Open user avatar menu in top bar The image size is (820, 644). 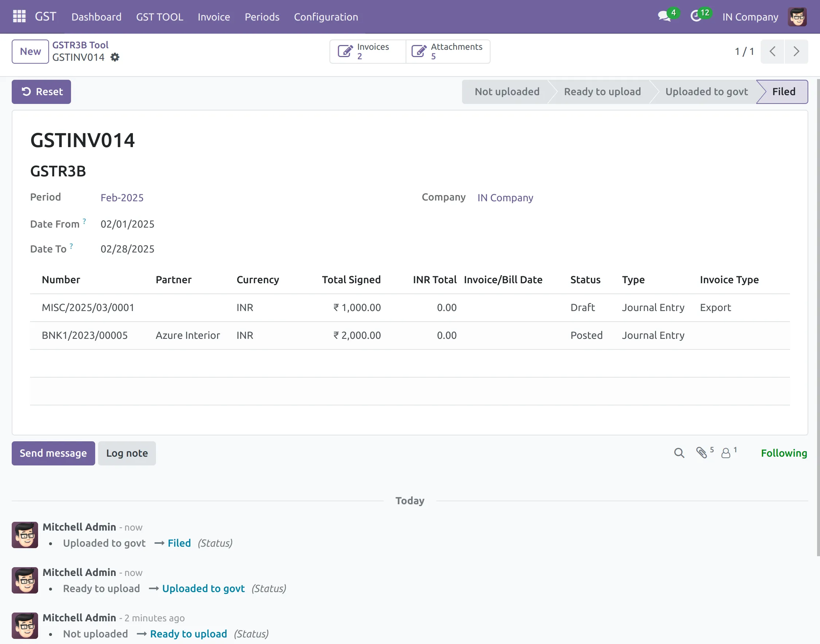(x=797, y=17)
